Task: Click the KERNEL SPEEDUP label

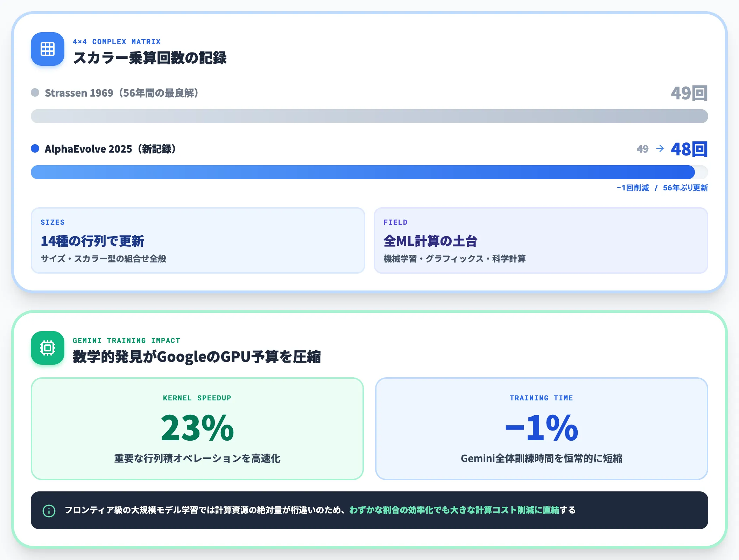Action: (197, 398)
